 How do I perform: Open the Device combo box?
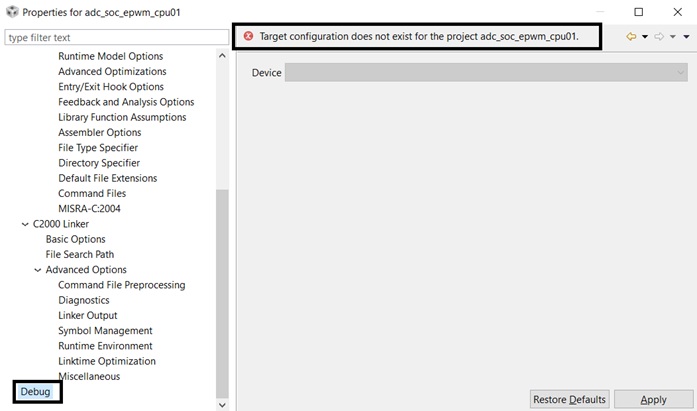(486, 73)
